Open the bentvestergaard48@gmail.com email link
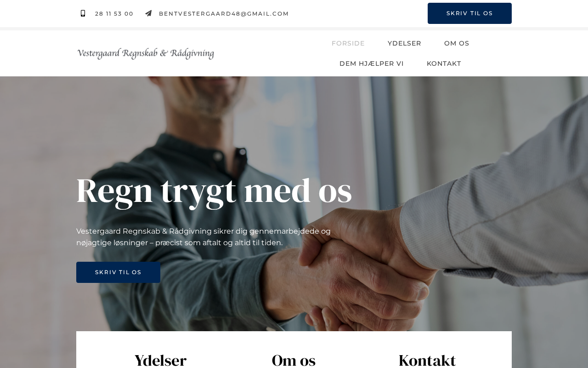 [x=224, y=14]
